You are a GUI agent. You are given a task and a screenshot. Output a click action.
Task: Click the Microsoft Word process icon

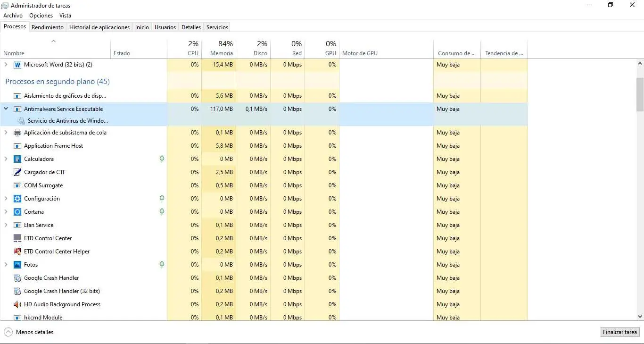(x=17, y=65)
